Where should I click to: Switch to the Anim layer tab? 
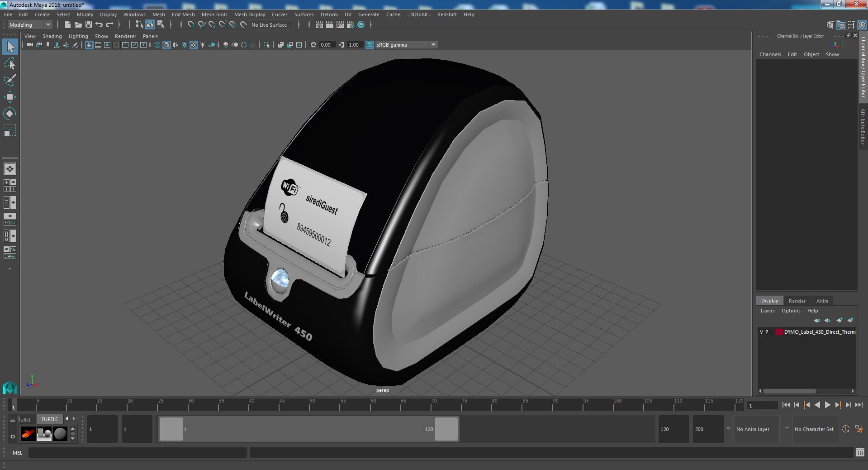point(822,301)
